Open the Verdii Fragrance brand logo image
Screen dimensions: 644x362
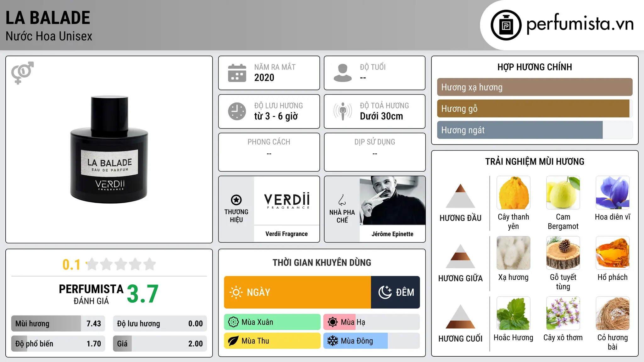point(287,200)
